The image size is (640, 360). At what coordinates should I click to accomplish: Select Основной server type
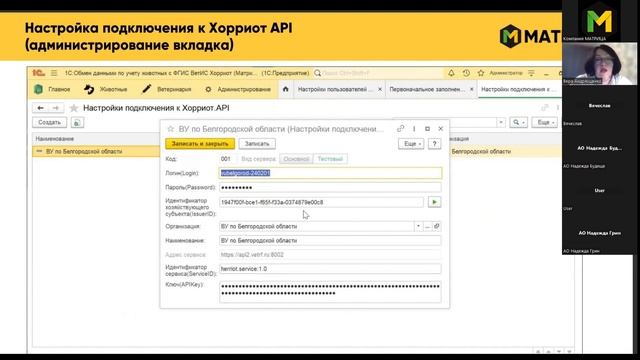[296, 159]
